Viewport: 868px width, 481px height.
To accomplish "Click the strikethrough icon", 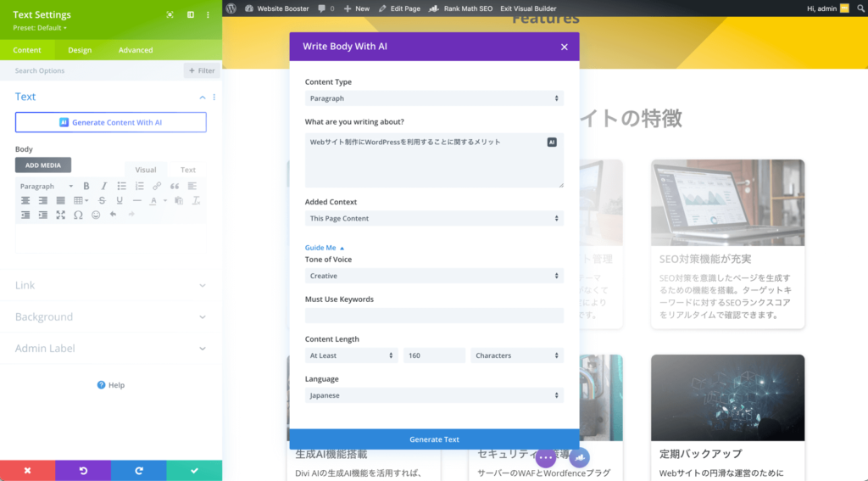I will [102, 200].
